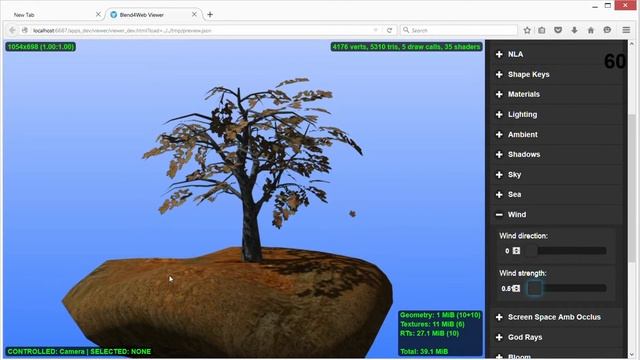The image size is (640, 360).
Task: Click the 'Textures: 11 MiB (6)' line
Action: pyautogui.click(x=432, y=324)
